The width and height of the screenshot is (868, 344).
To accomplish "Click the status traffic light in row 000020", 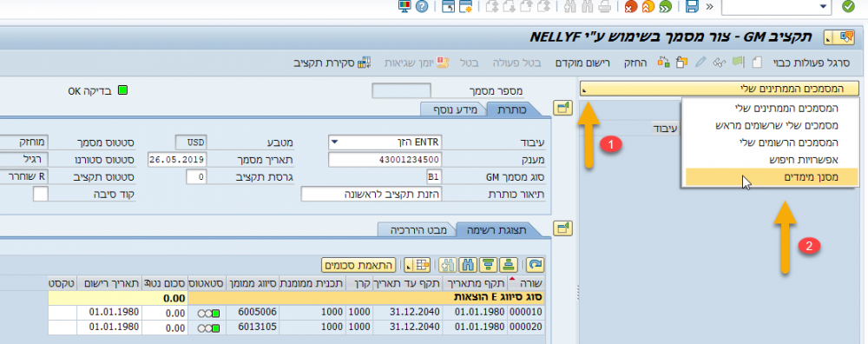I will tap(208, 328).
